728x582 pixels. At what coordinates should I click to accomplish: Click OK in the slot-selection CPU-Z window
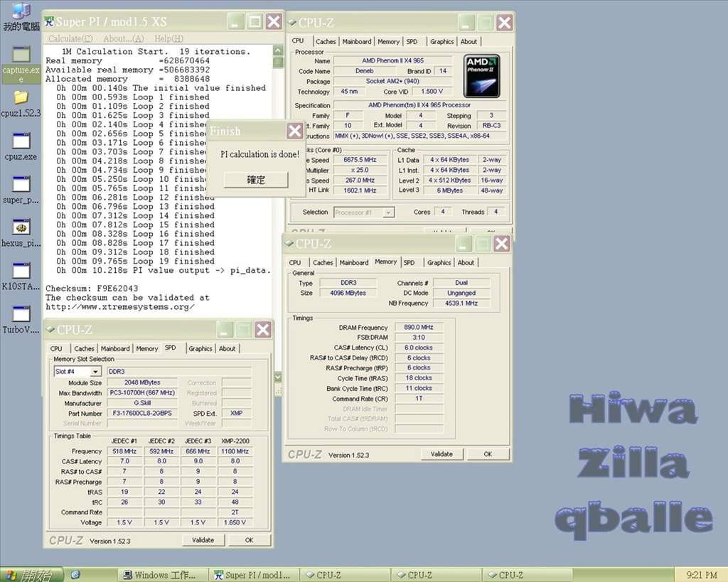click(250, 540)
